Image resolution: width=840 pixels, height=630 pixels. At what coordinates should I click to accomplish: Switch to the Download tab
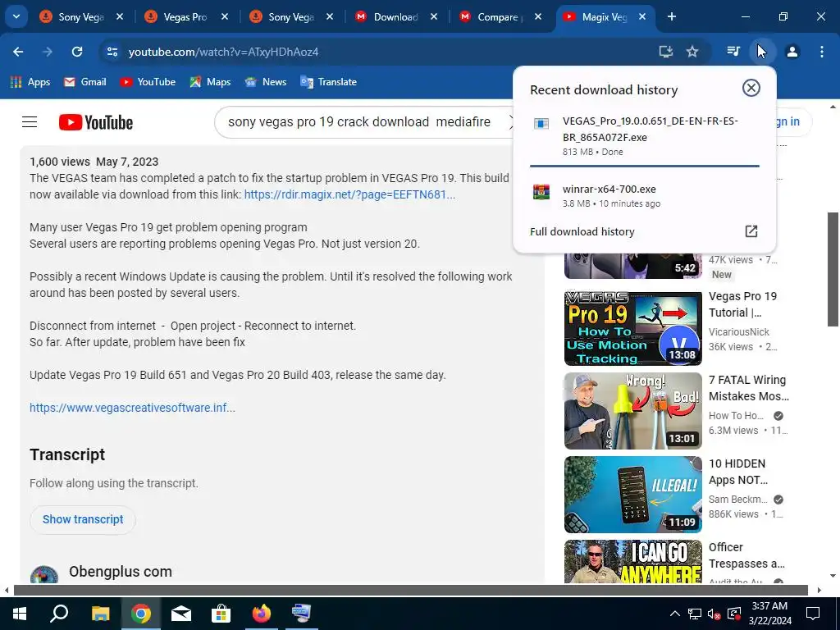(x=396, y=16)
